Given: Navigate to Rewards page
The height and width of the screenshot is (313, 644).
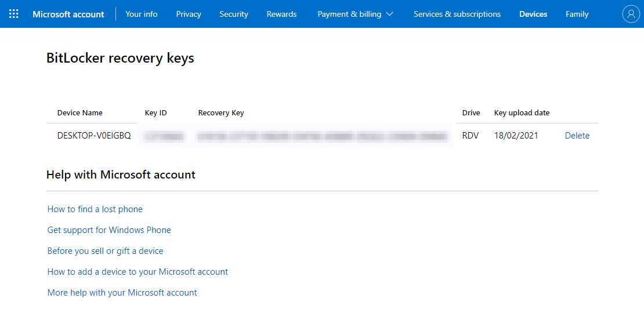Looking at the screenshot, I should coord(281,14).
